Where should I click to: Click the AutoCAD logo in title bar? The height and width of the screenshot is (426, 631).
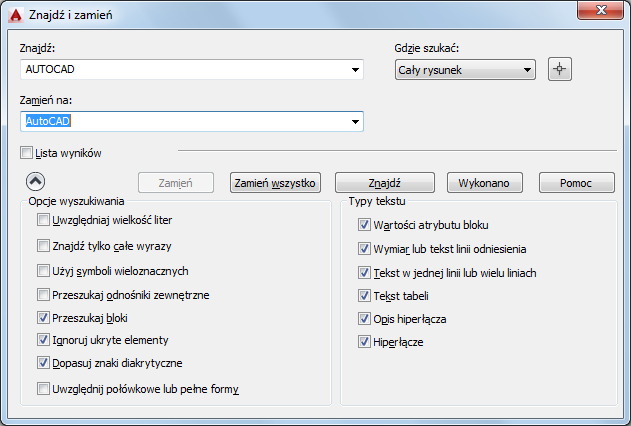16,15
